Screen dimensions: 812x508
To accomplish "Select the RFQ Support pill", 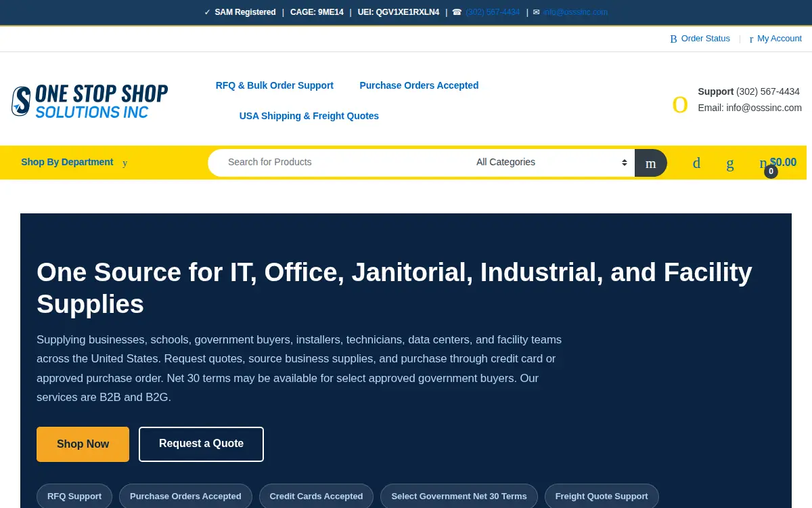I will [x=74, y=496].
